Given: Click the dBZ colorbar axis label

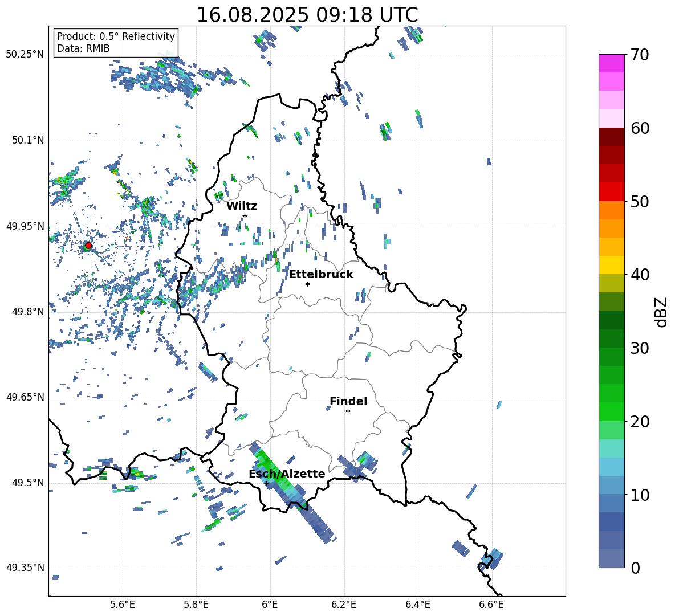Looking at the screenshot, I should pos(662,312).
